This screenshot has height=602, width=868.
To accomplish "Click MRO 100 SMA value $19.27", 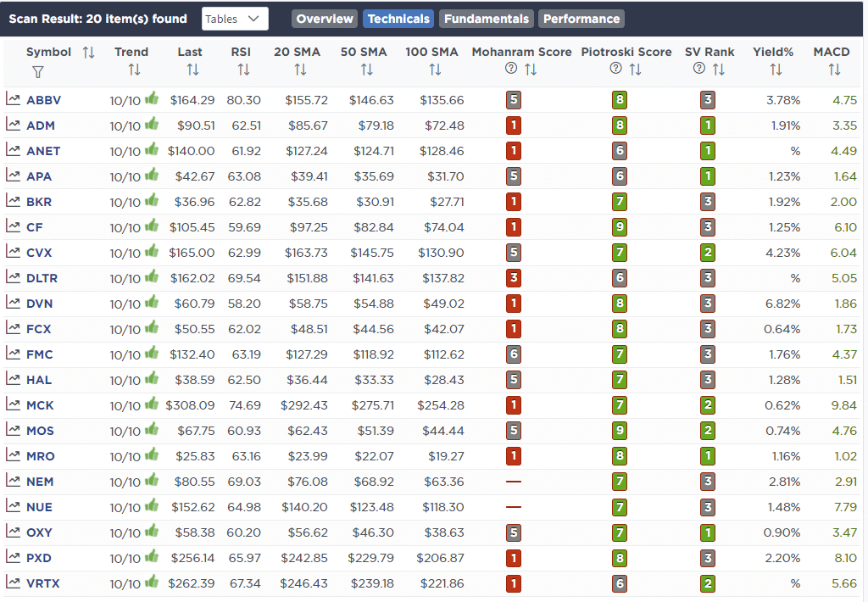I will [446, 456].
